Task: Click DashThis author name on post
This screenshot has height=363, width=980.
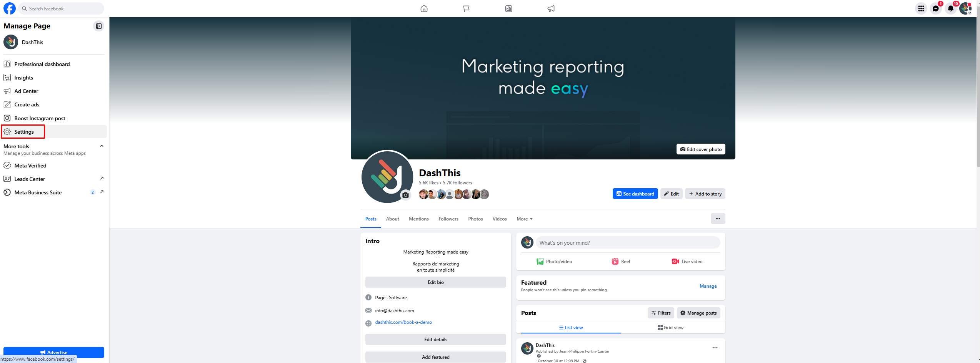Action: coord(545,345)
